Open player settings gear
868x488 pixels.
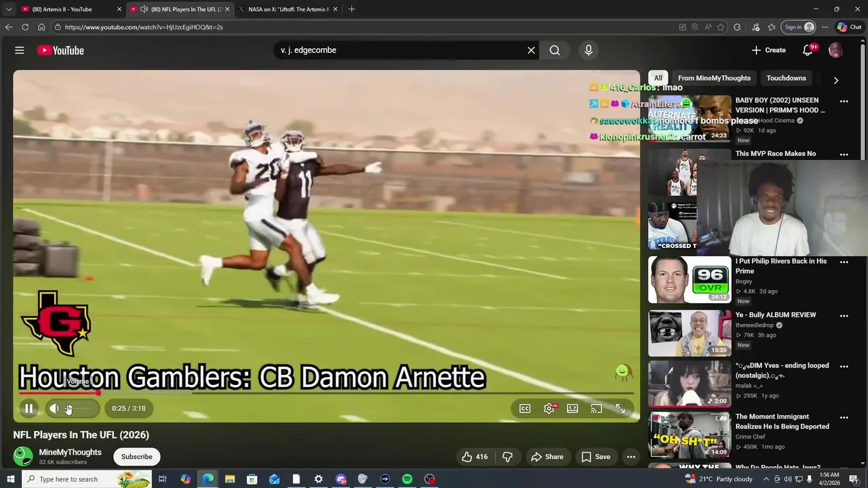point(549,408)
